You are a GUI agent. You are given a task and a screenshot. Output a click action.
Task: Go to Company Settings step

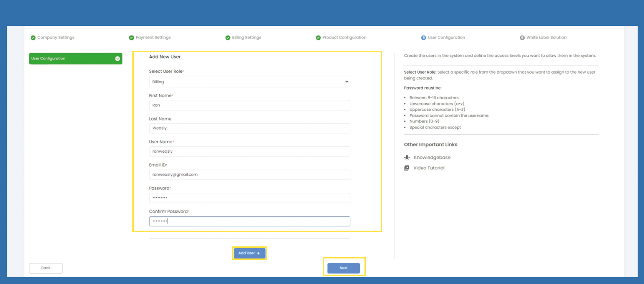coord(56,38)
